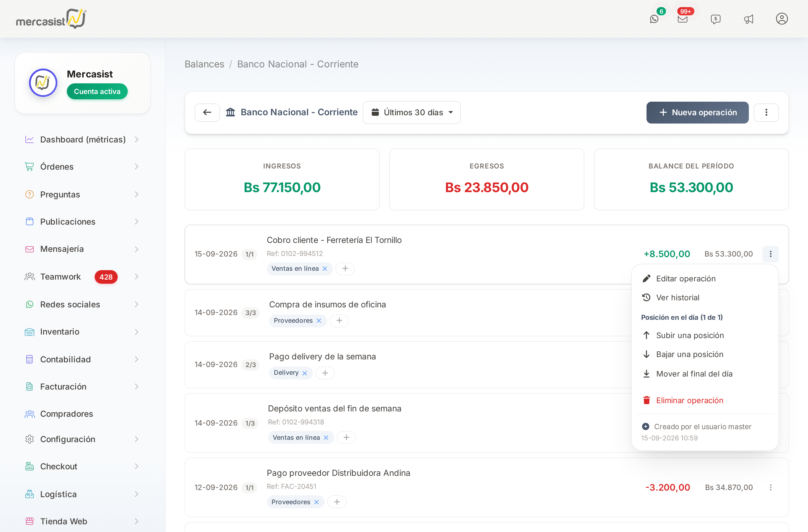
Task: Click the Cuenta activa badge
Action: pyautogui.click(x=97, y=91)
